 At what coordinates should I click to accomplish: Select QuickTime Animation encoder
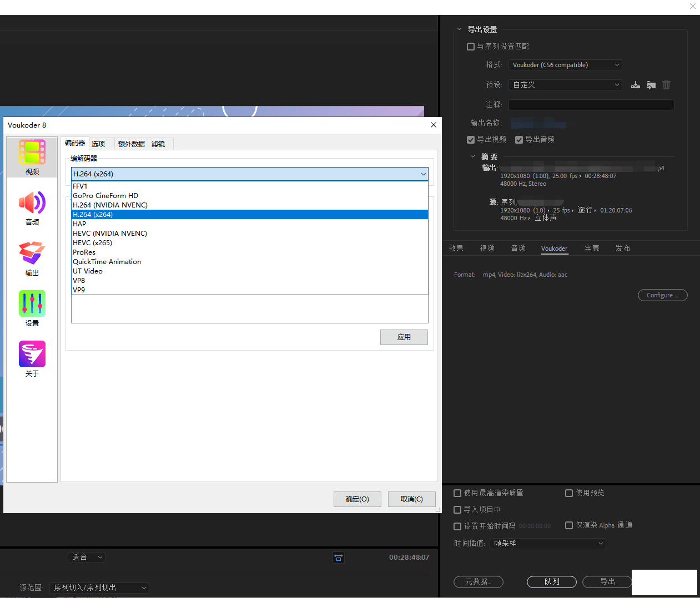[250, 262]
